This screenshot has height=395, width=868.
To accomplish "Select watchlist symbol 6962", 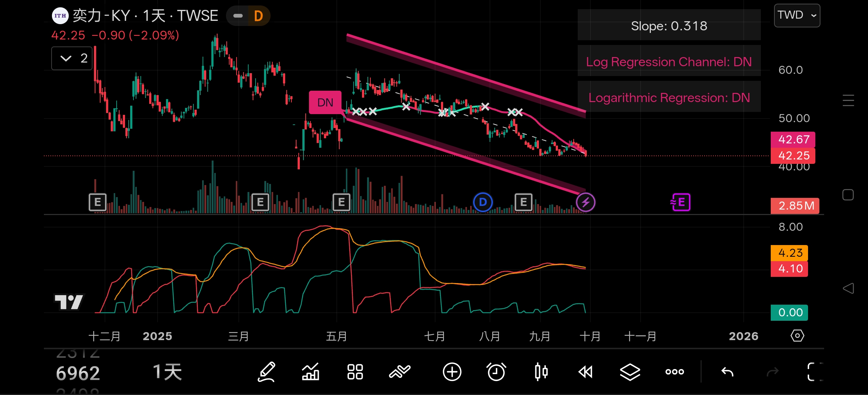I will [x=78, y=373].
